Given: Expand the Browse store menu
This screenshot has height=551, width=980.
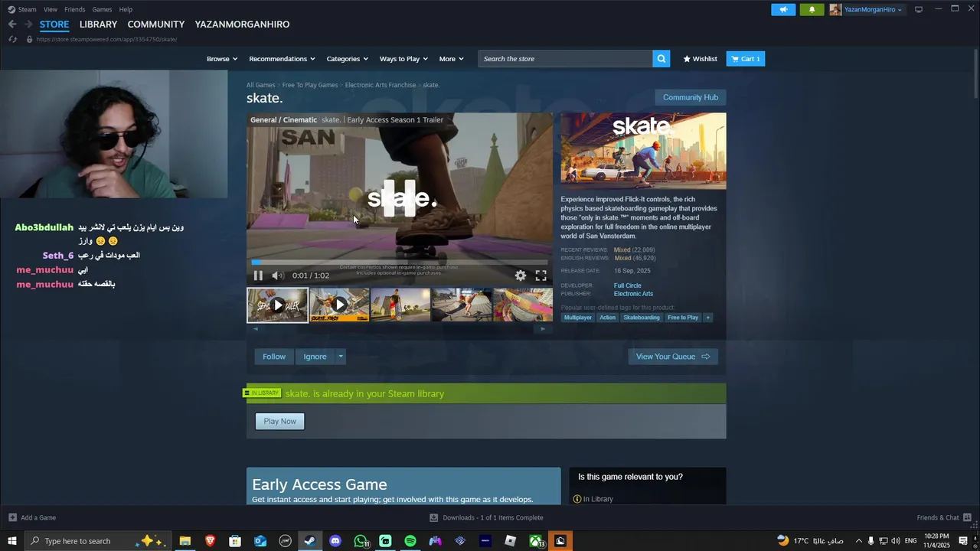Looking at the screenshot, I should tap(221, 59).
